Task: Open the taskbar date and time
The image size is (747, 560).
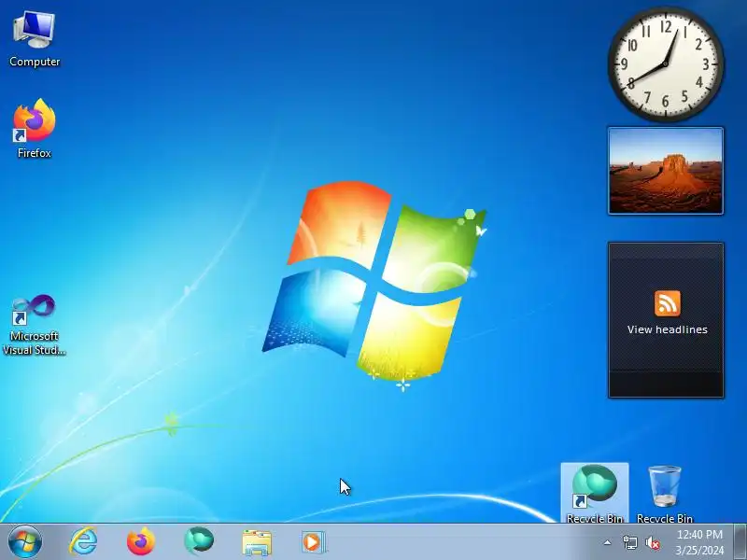Action: 699,542
